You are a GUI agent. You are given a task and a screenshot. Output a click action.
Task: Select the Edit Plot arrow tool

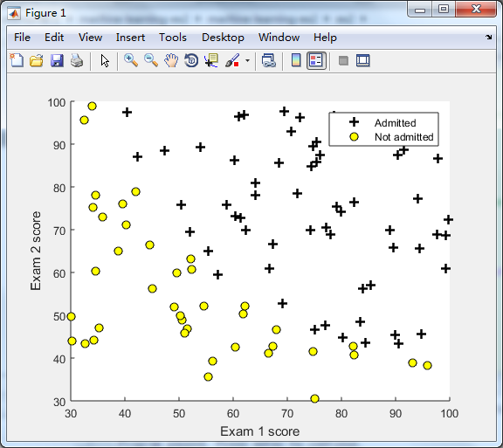105,60
